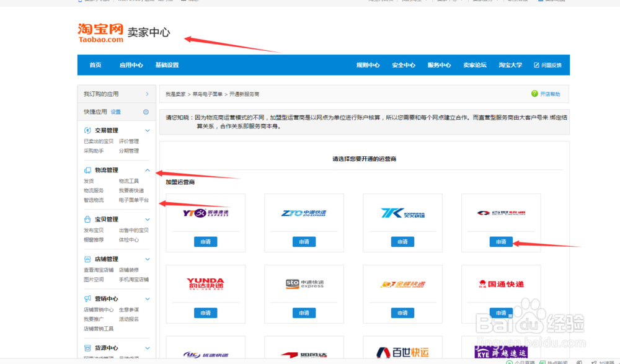Open 出售中的宝贝 link
620x364 pixels.
[x=134, y=230]
